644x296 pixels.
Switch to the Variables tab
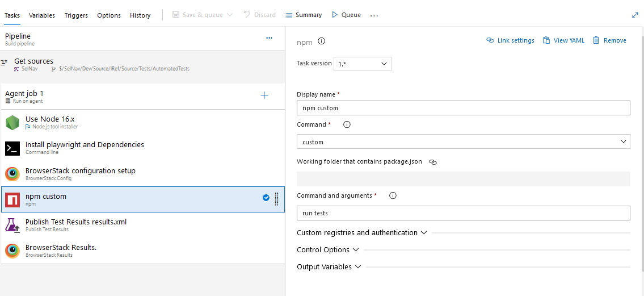click(x=42, y=15)
